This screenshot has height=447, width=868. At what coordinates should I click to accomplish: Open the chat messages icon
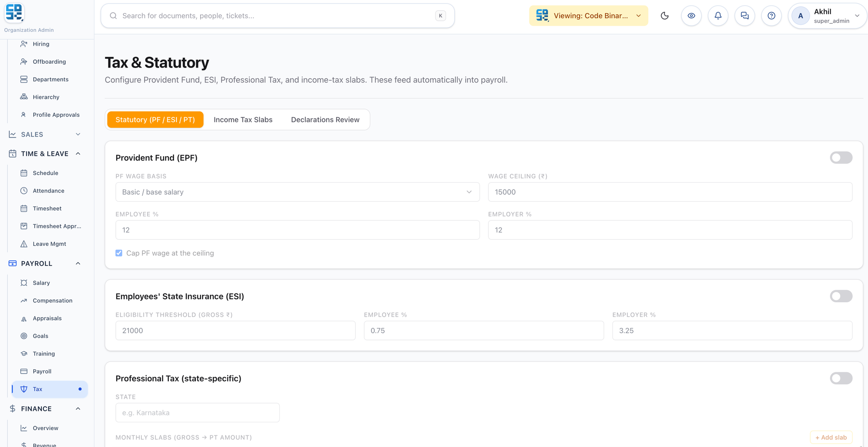745,16
